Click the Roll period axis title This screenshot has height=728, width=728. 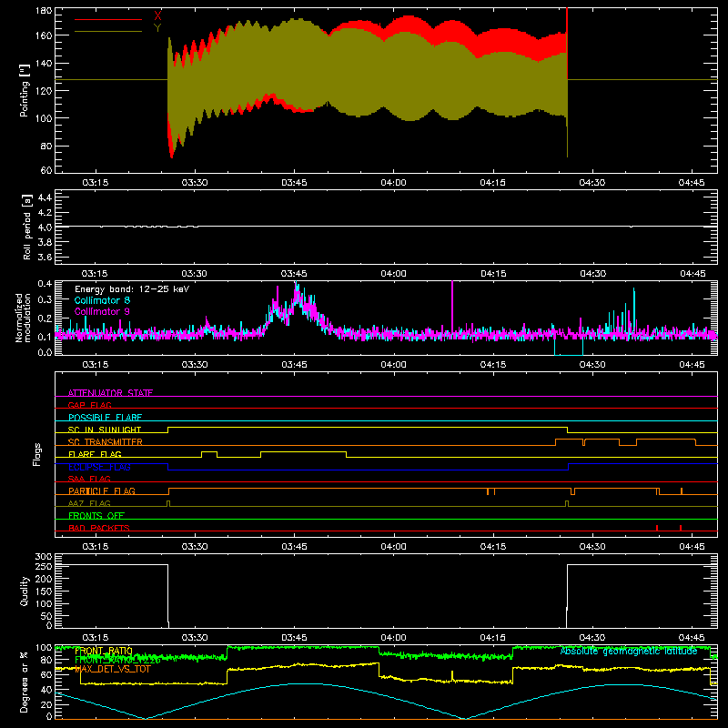[x=27, y=227]
